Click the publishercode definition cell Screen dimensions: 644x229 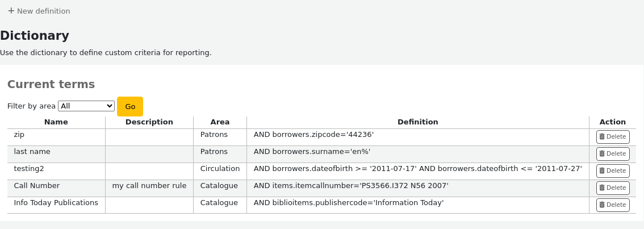coord(348,203)
